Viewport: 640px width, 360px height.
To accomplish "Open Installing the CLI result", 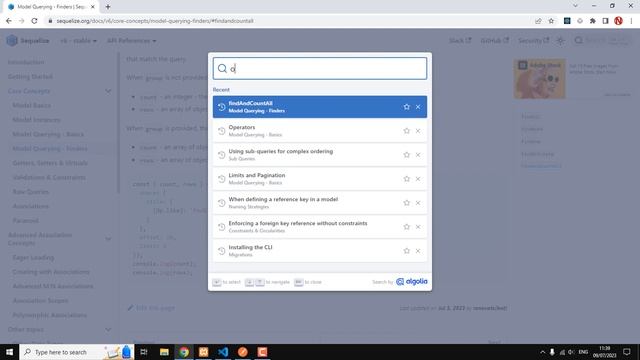I will tap(320, 251).
